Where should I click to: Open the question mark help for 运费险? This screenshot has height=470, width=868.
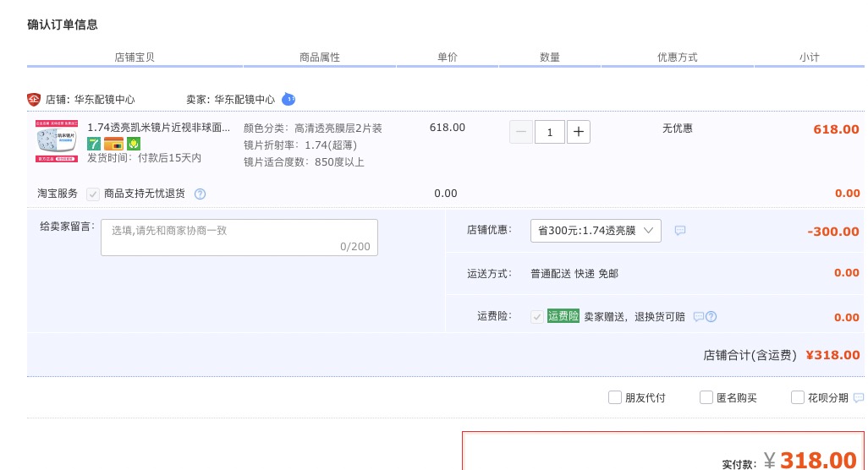[711, 317]
